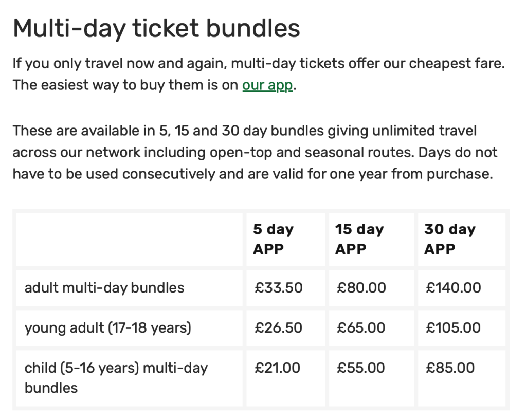The height and width of the screenshot is (420, 526).
Task: Click the child 5 day price £21.00
Action: coord(278,368)
